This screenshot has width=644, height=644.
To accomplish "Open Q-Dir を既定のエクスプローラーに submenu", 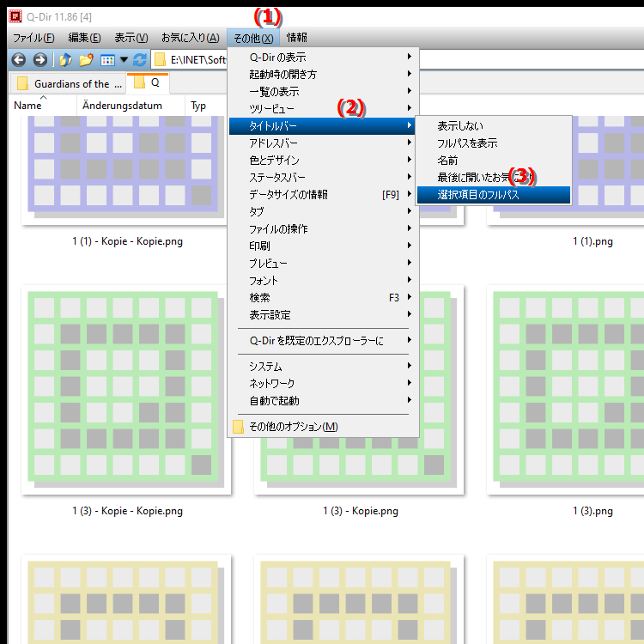I will pyautogui.click(x=323, y=341).
